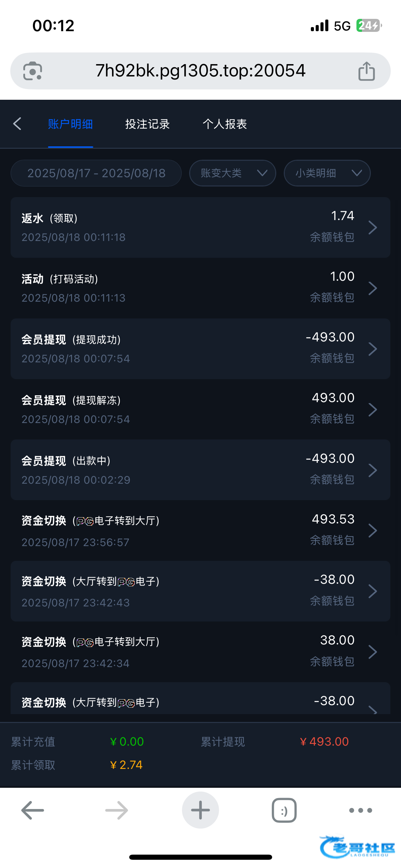The height and width of the screenshot is (868, 401).
Task: Open a new tab with plus button
Action: pyautogui.click(x=200, y=810)
